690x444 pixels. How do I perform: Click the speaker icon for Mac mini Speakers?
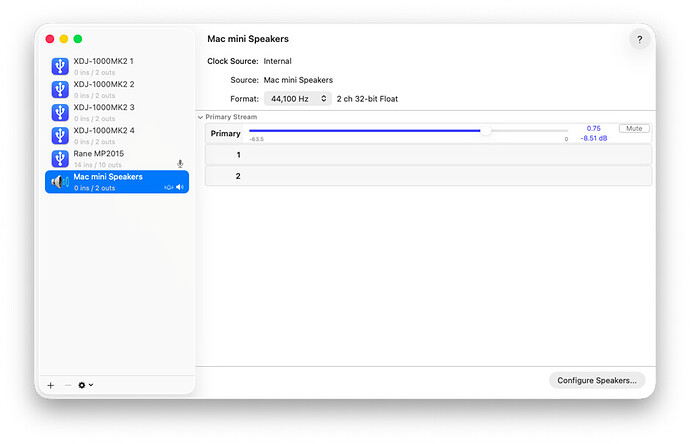click(x=60, y=181)
